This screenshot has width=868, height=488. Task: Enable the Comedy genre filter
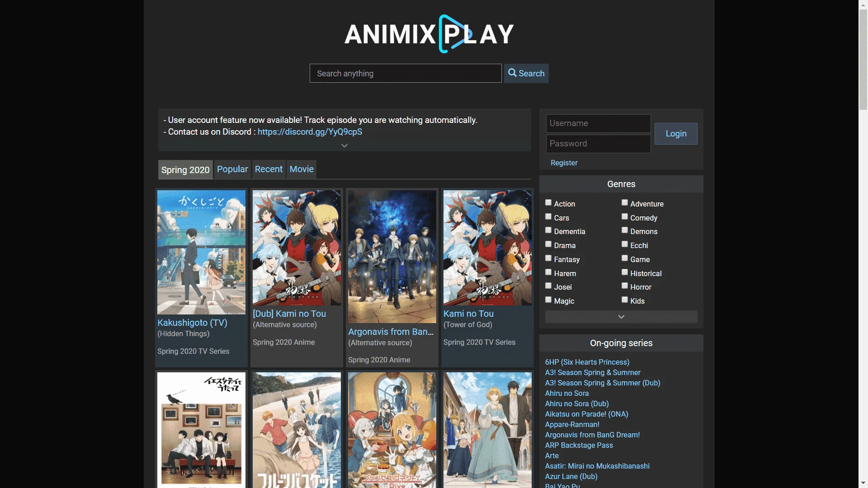click(x=625, y=217)
